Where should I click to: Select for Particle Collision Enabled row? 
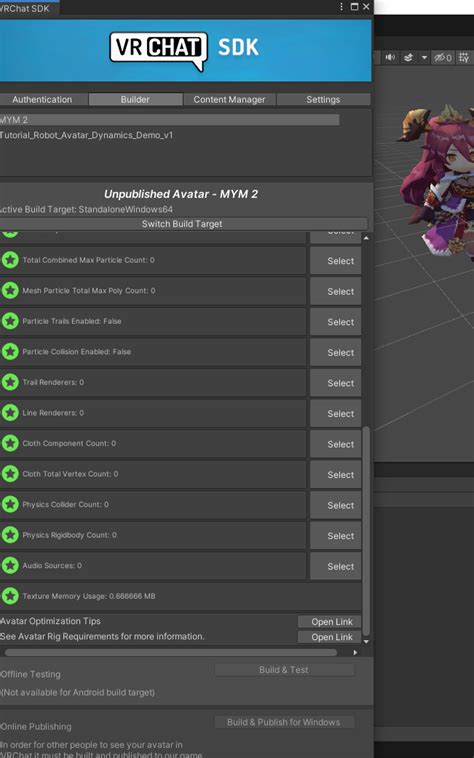point(336,352)
